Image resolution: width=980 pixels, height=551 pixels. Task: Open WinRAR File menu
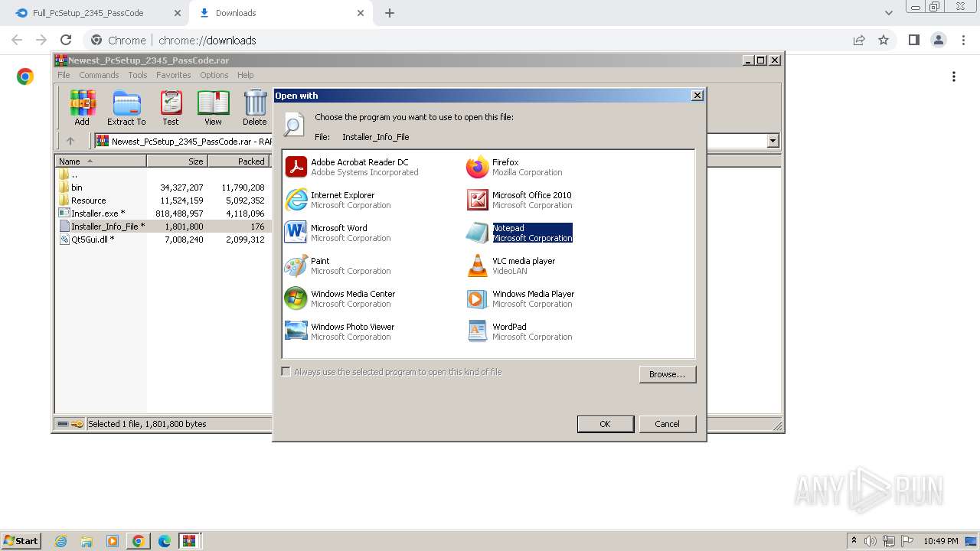[64, 75]
